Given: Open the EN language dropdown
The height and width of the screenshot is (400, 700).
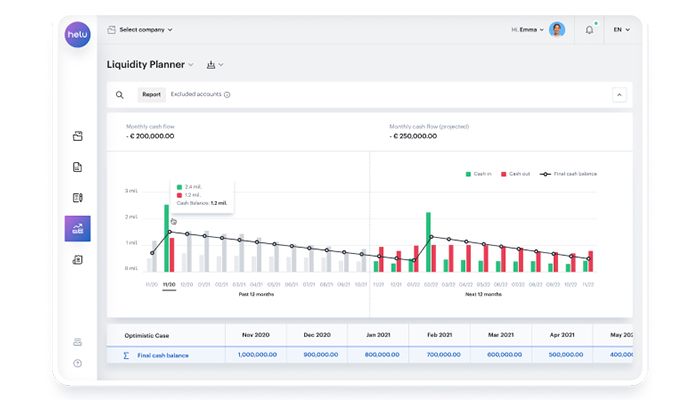Looking at the screenshot, I should pyautogui.click(x=621, y=30).
